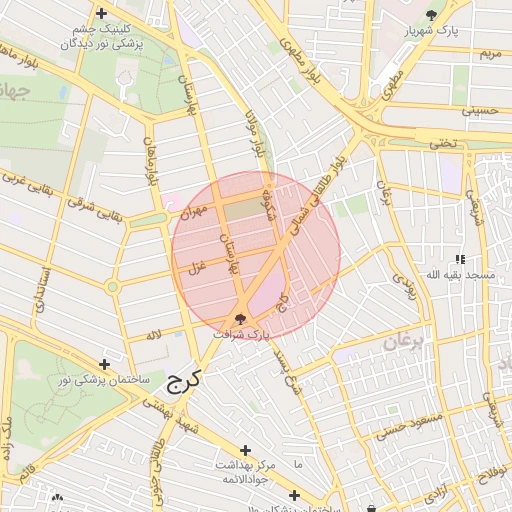The image size is (512, 512).
Task: Click the olive block inside the red circle
Action: tap(246, 209)
